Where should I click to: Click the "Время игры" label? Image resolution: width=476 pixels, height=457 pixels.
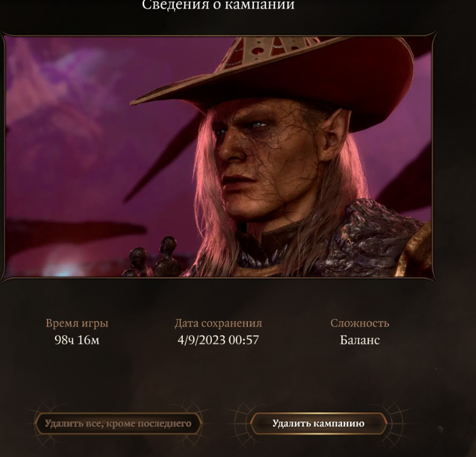click(77, 323)
